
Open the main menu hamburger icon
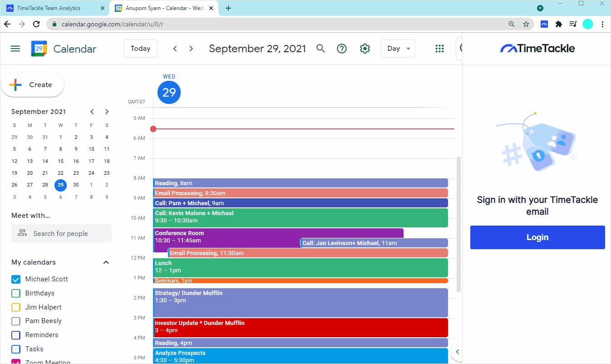pos(15,49)
